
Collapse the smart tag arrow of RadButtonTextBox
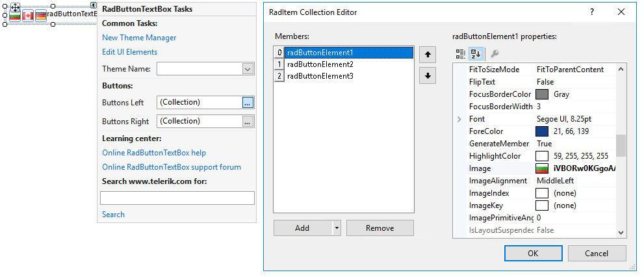coord(94,5)
